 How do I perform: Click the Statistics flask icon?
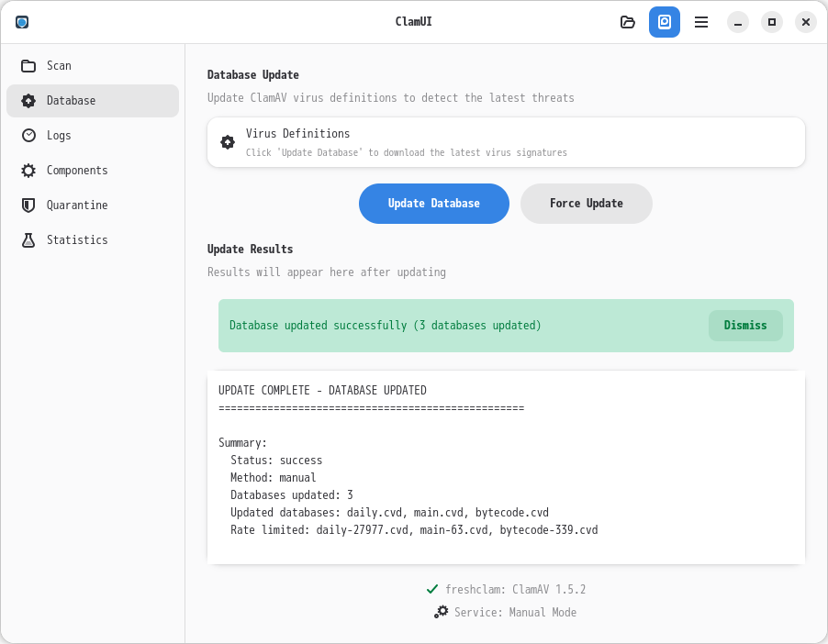(28, 240)
